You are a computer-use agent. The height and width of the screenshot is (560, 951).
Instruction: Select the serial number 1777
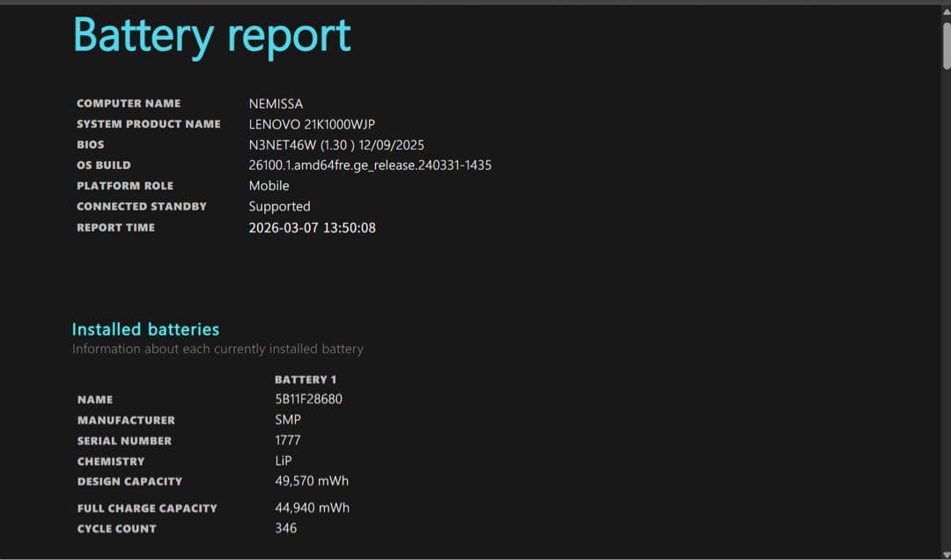[x=287, y=440]
